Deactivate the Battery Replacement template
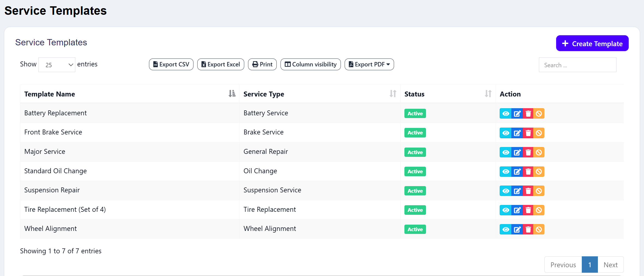This screenshot has height=276, width=644. 539,114
